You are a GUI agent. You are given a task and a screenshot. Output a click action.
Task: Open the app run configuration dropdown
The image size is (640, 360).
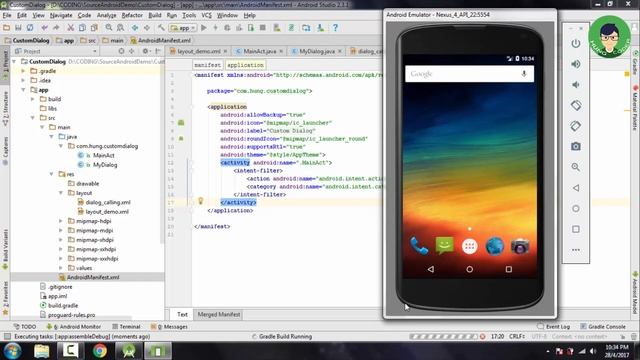tap(183, 28)
